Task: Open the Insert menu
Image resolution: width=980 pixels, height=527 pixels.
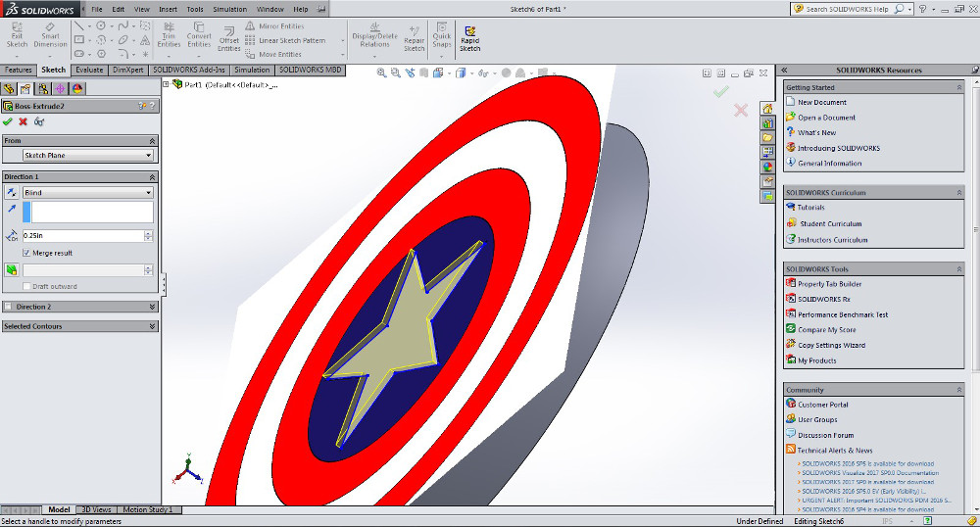Action: pyautogui.click(x=168, y=10)
